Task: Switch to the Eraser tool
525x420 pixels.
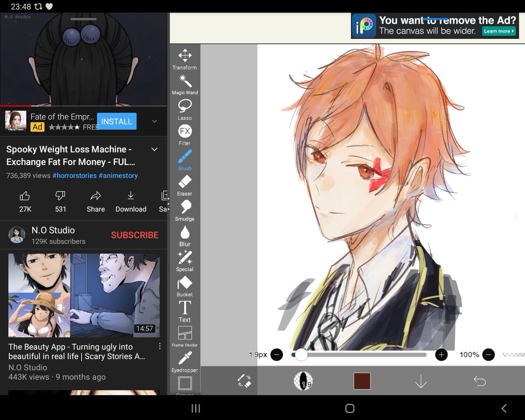Action: [x=185, y=185]
